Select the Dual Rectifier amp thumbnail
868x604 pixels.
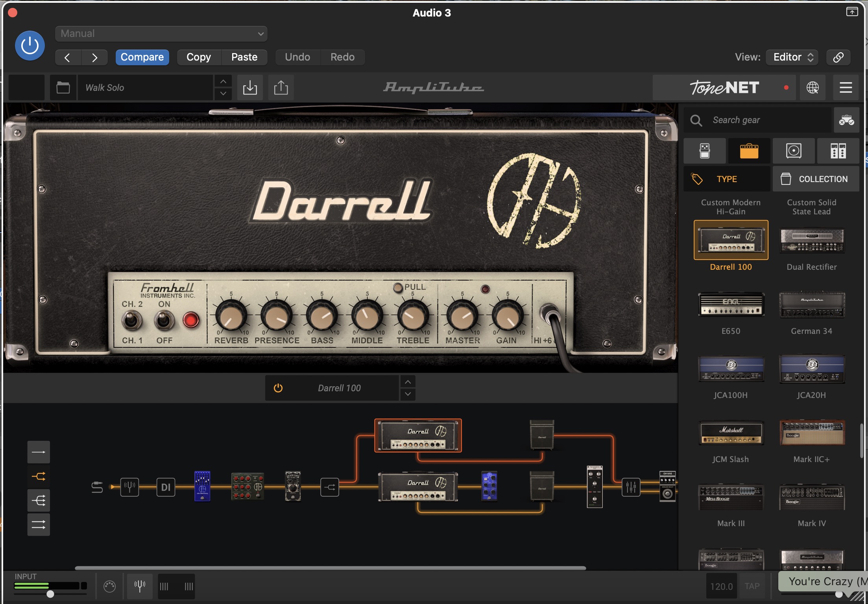click(x=812, y=240)
